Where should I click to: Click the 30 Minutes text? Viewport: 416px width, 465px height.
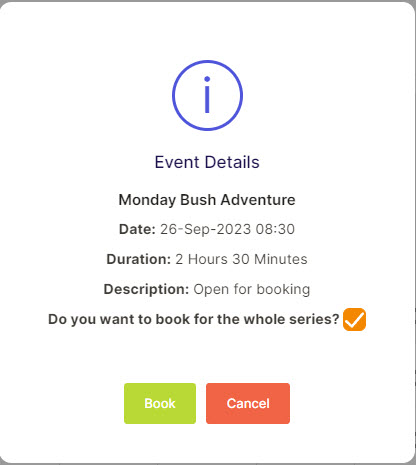(x=270, y=259)
